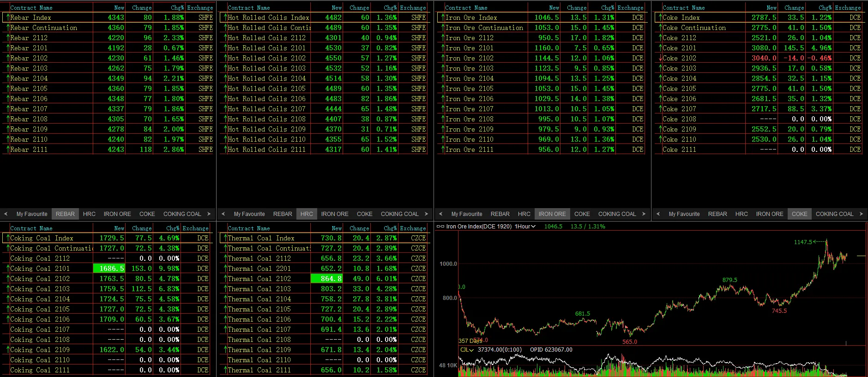Select the Thermal Coal 2201 contract row
Screen dimensions: 868x377
324,269
